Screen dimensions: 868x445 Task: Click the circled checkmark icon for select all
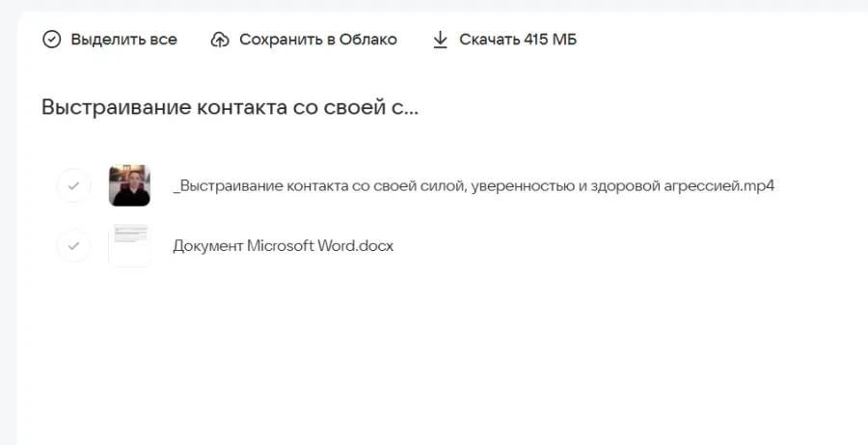52,40
